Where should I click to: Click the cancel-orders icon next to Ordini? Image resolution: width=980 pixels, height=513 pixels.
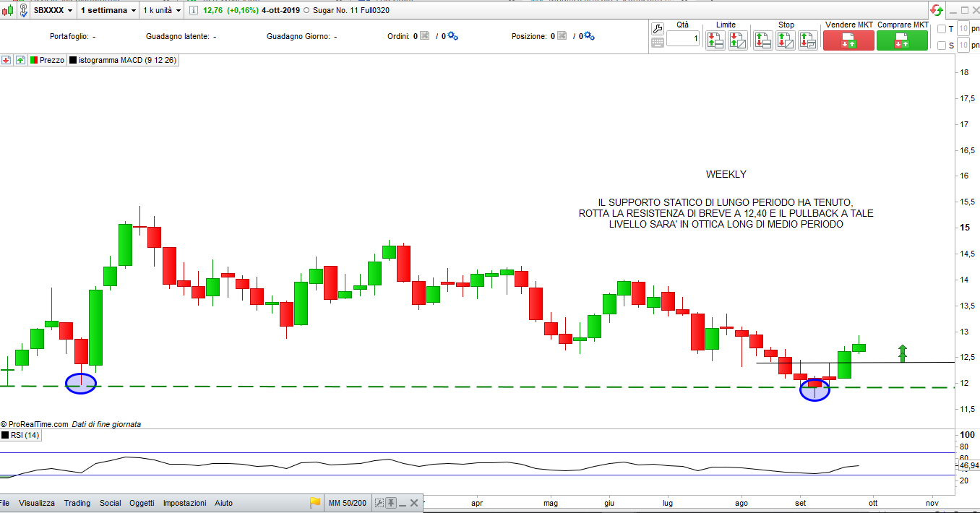425,36
